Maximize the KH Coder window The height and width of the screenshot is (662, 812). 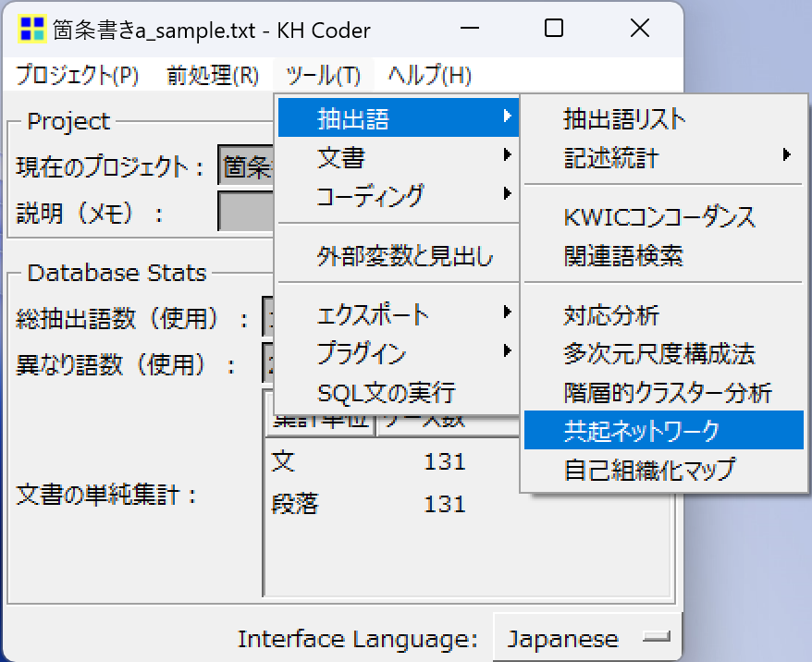pos(554,29)
